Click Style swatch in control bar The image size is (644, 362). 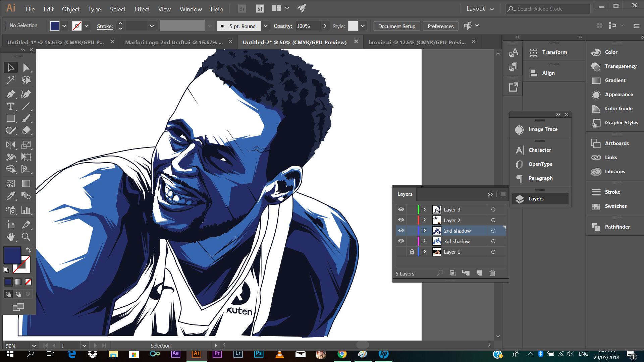353,26
